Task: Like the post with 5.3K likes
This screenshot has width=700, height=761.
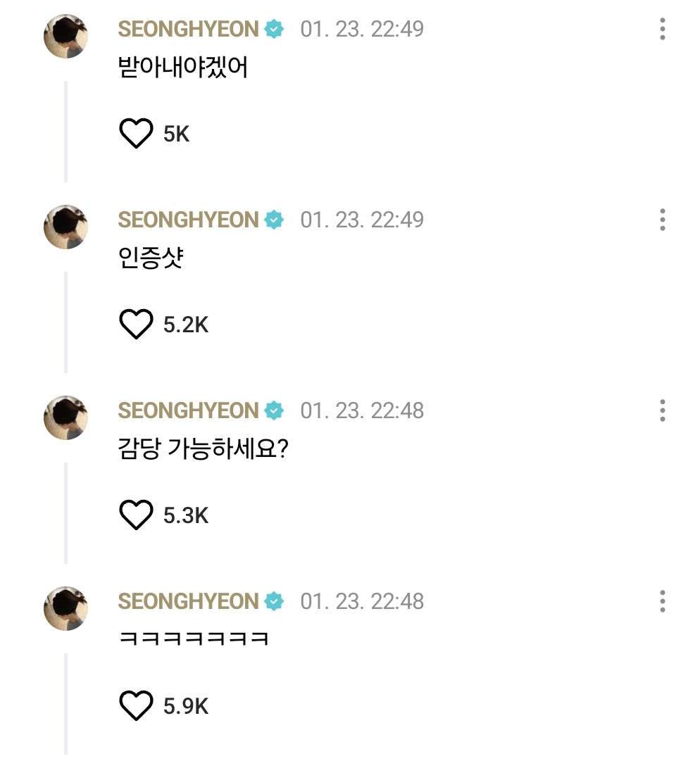Action: [136, 515]
